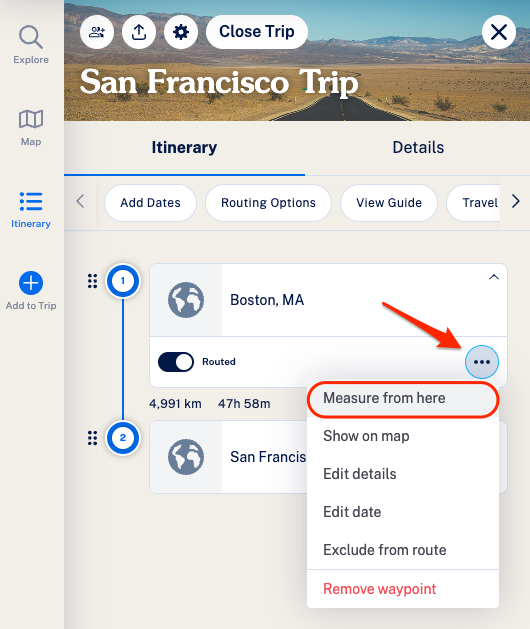
Task: Switch to Map view in sidebar
Action: tap(31, 119)
